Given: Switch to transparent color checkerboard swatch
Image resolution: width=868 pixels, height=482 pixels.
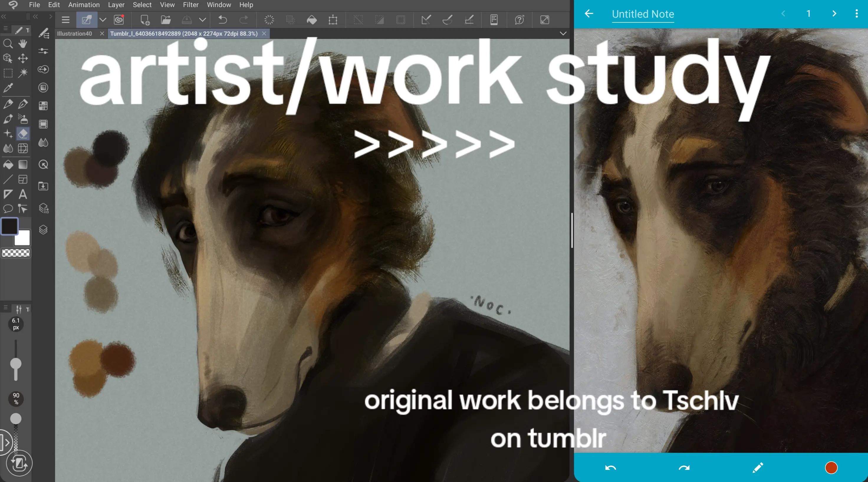Looking at the screenshot, I should pyautogui.click(x=16, y=253).
